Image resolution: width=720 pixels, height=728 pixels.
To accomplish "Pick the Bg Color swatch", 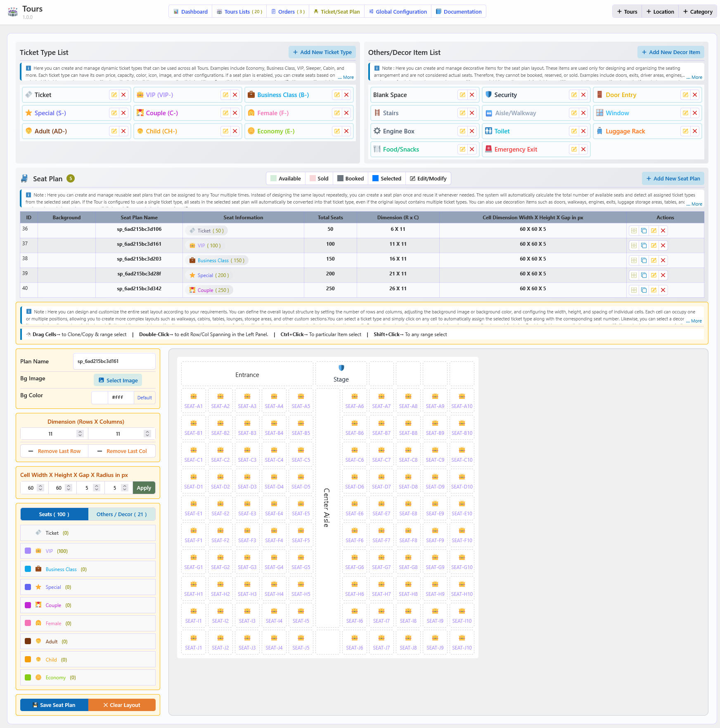I will tap(99, 398).
